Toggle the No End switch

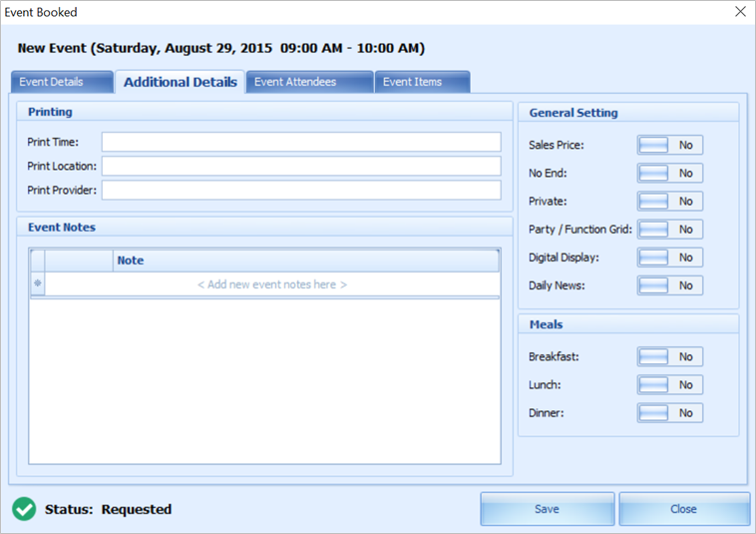[x=669, y=173]
